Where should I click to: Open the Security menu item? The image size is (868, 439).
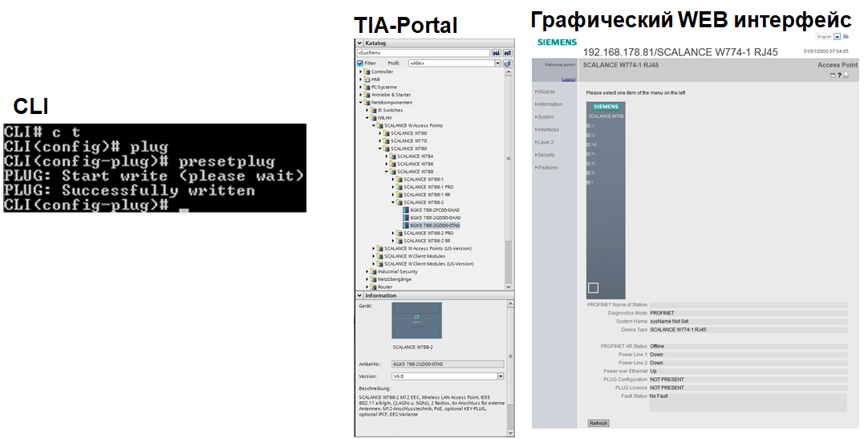click(546, 155)
